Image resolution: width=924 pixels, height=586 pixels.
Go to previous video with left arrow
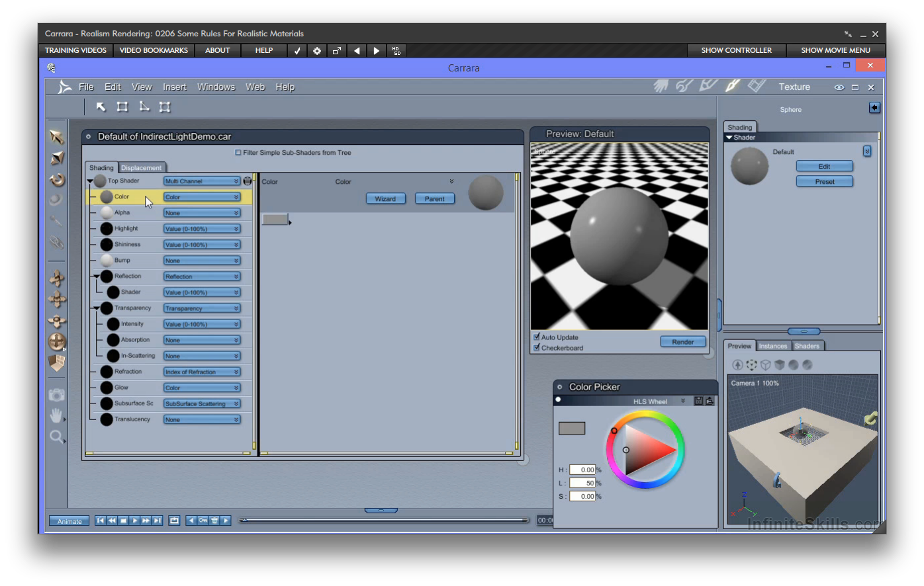click(x=357, y=50)
